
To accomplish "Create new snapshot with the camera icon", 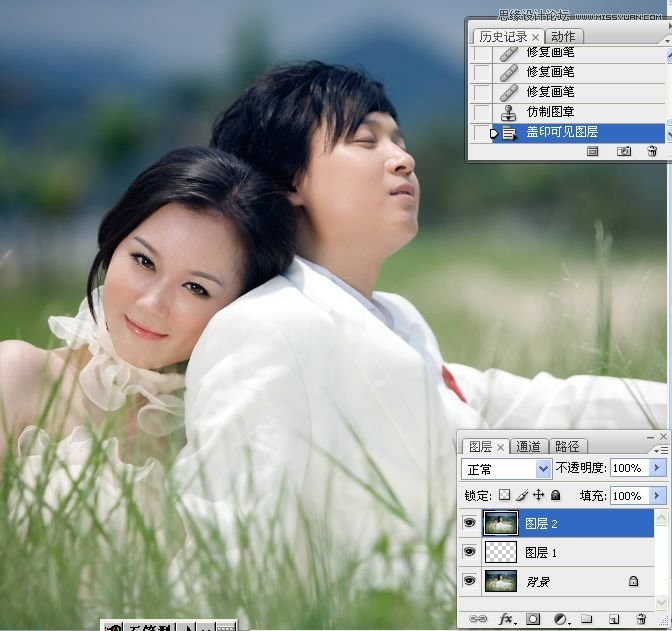I will 624,151.
